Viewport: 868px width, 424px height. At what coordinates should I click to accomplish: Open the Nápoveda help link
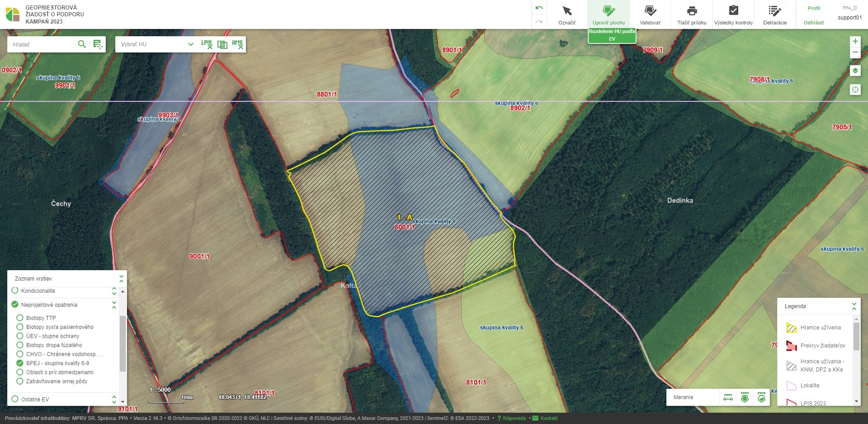[514, 418]
